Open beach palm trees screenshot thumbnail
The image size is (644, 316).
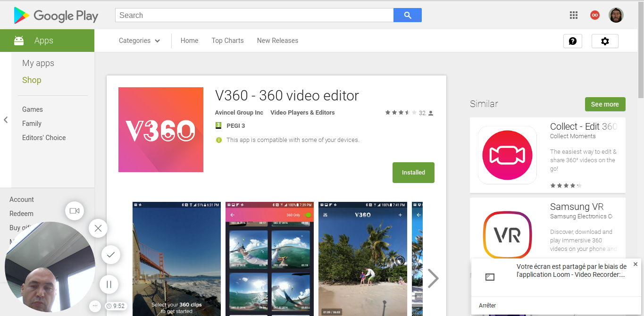coord(362,259)
